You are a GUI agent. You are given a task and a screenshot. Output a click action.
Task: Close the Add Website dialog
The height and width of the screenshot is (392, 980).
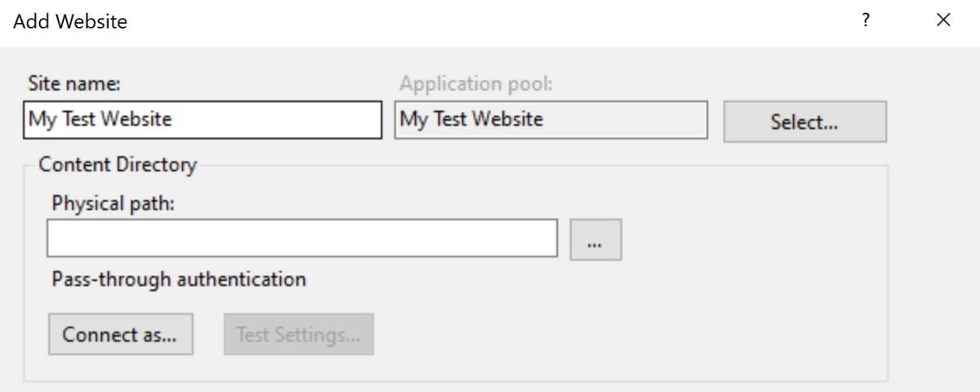pos(943,21)
